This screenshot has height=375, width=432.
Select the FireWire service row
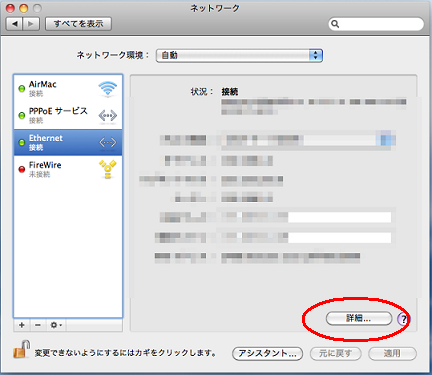[x=68, y=169]
